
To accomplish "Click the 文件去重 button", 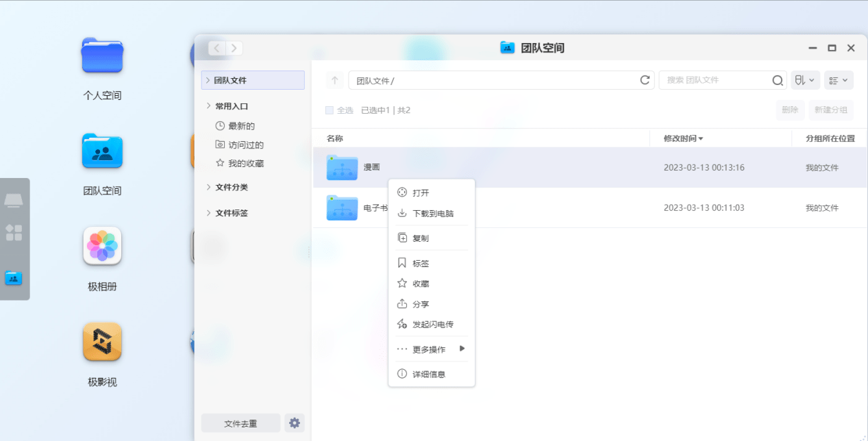I will (240, 423).
